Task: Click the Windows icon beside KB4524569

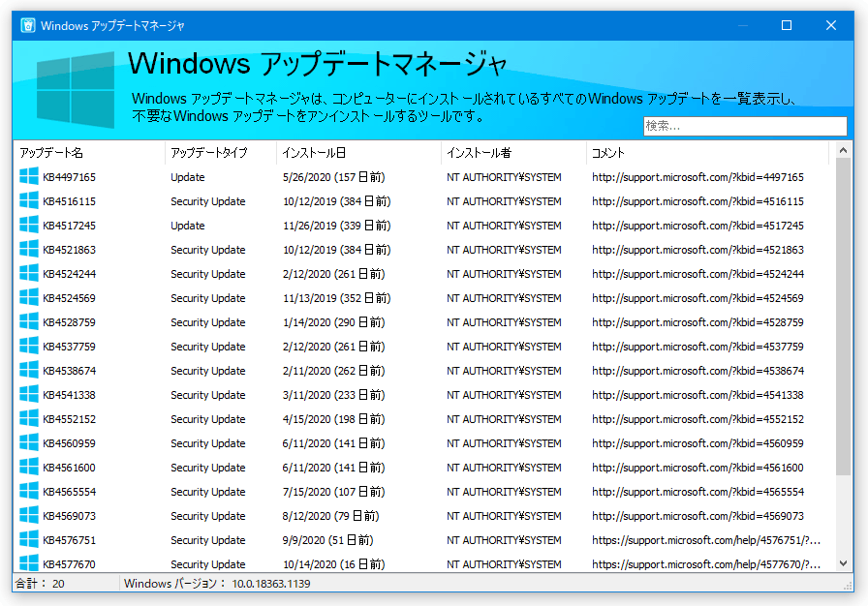Action: [29, 297]
